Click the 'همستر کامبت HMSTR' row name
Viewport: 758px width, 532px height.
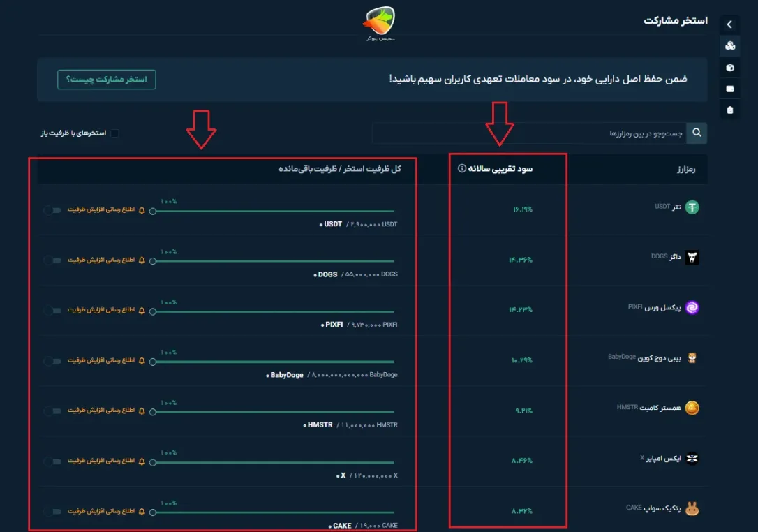(x=648, y=408)
